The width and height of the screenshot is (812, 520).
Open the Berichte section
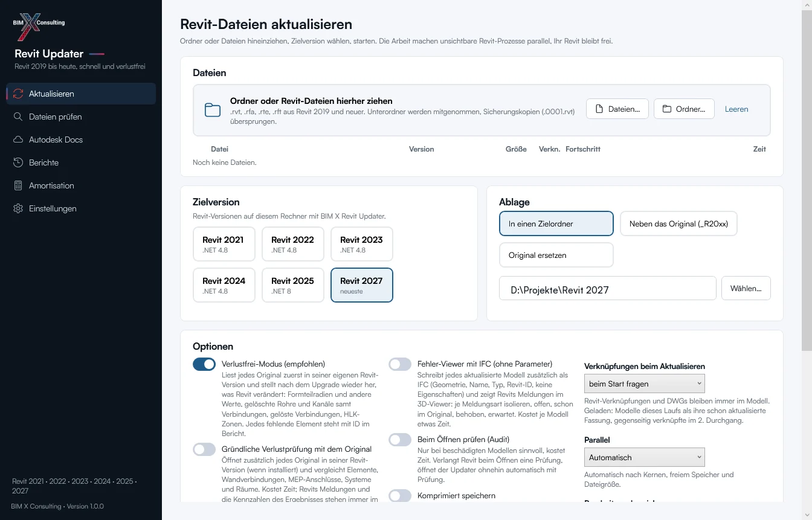[x=81, y=162]
